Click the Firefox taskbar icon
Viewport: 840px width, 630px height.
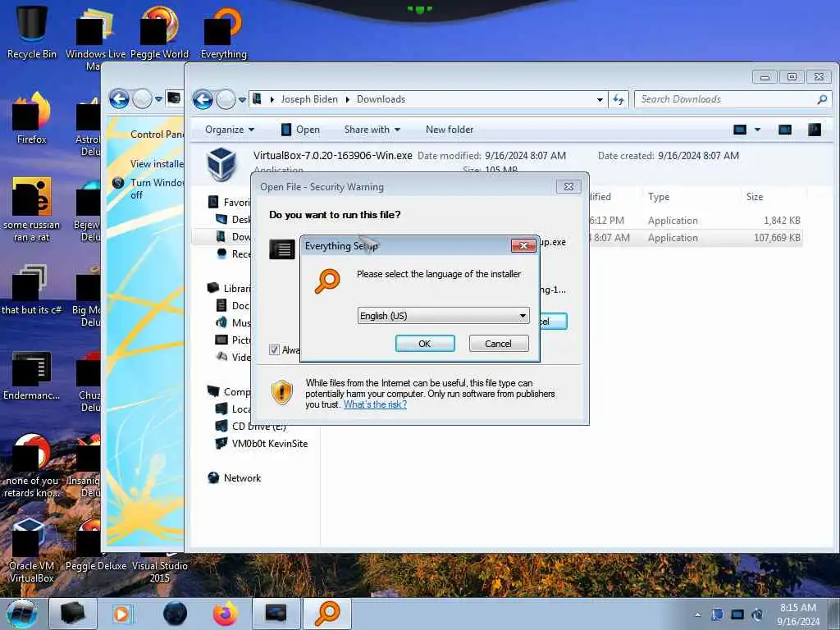click(226, 614)
